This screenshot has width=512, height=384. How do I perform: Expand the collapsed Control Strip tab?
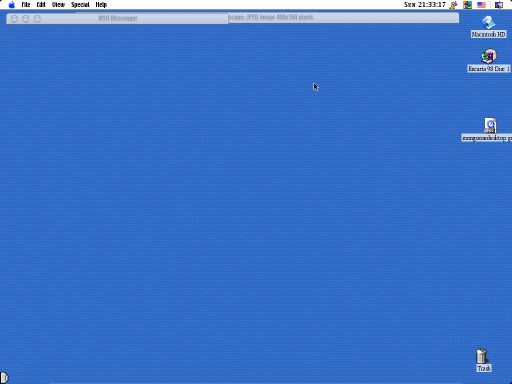click(x=4, y=378)
